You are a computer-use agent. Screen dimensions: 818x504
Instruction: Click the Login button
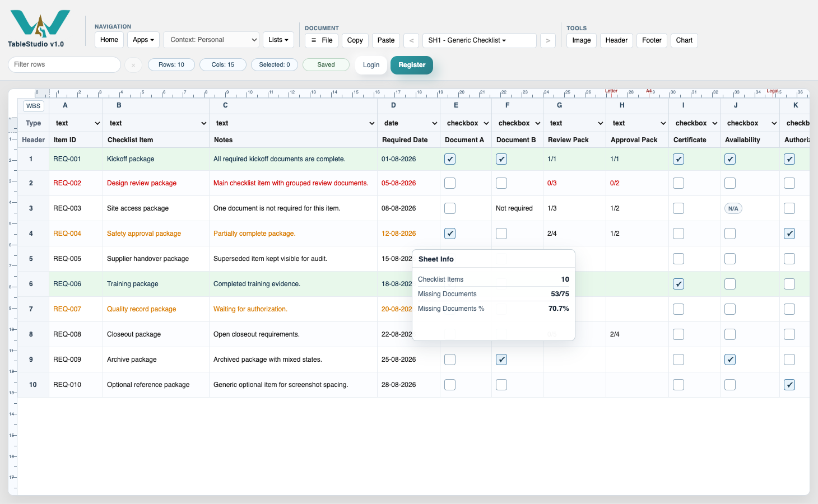point(371,65)
